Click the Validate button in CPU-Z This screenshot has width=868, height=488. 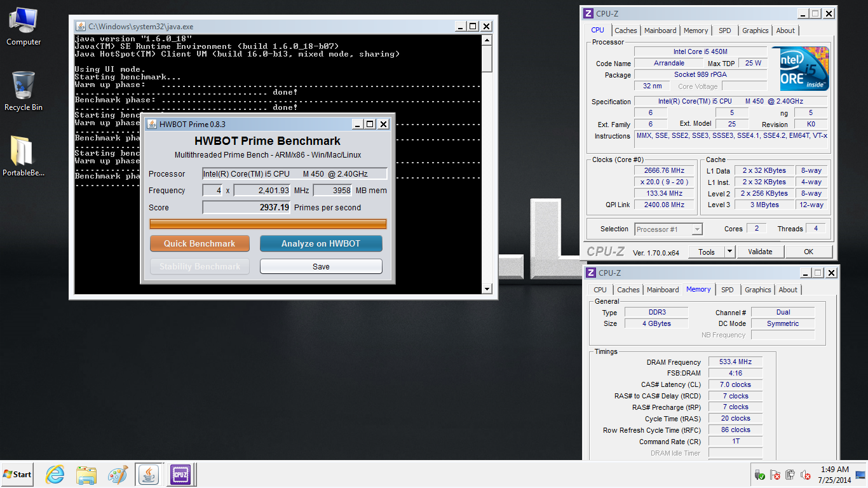click(760, 252)
